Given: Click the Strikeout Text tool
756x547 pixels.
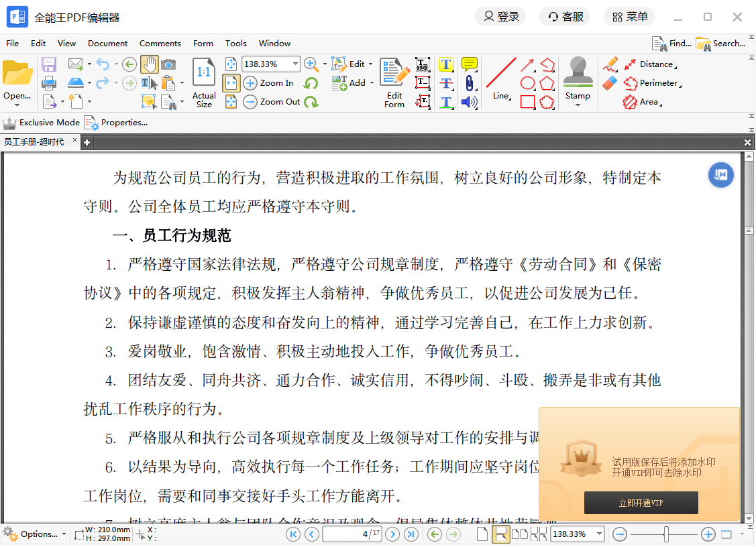Looking at the screenshot, I should point(446,84).
